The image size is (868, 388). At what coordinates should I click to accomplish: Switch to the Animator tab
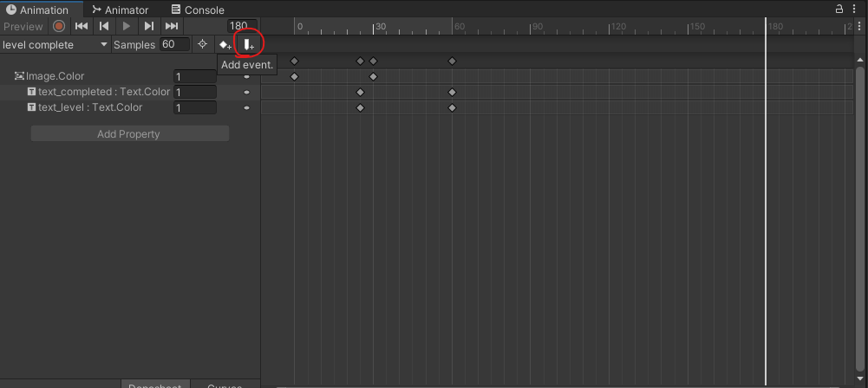click(121, 10)
